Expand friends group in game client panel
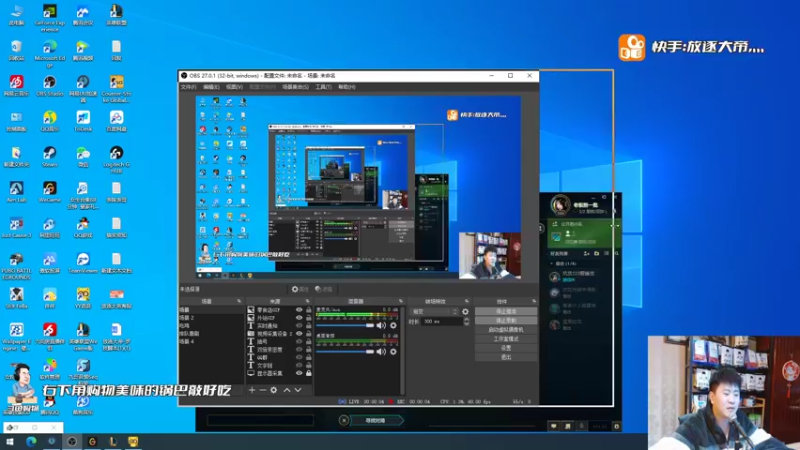The width and height of the screenshot is (800, 450). coord(551,264)
